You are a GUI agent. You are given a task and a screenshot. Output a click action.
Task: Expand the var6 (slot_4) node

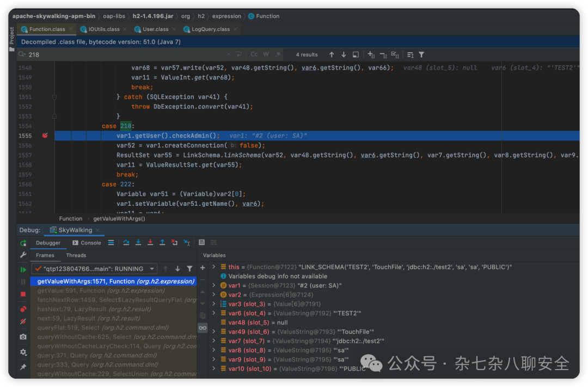pyautogui.click(x=214, y=313)
